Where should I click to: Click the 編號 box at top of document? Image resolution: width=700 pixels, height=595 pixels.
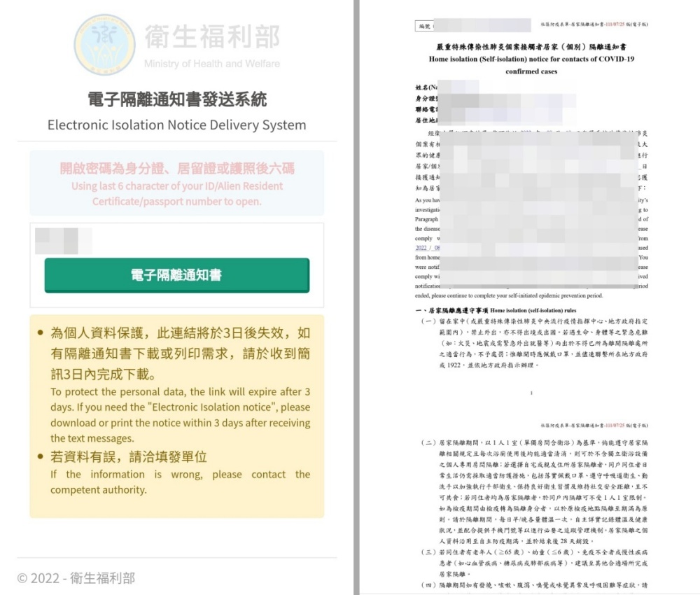click(x=424, y=27)
